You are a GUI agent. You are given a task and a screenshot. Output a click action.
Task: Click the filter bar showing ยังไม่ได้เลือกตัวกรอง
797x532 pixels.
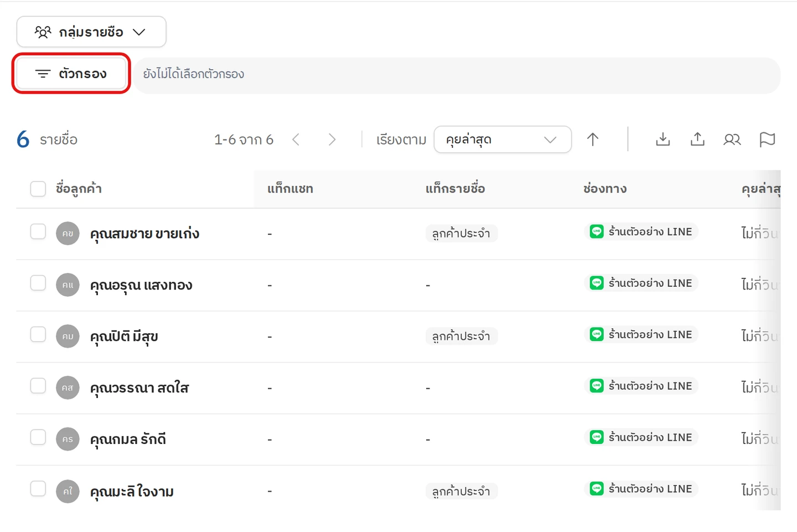point(457,75)
